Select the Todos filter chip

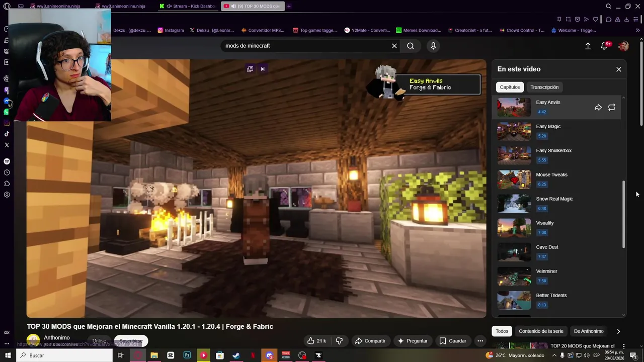point(502,331)
